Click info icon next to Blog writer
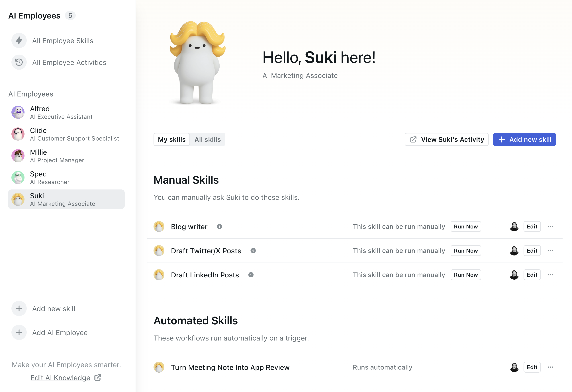 (x=220, y=226)
